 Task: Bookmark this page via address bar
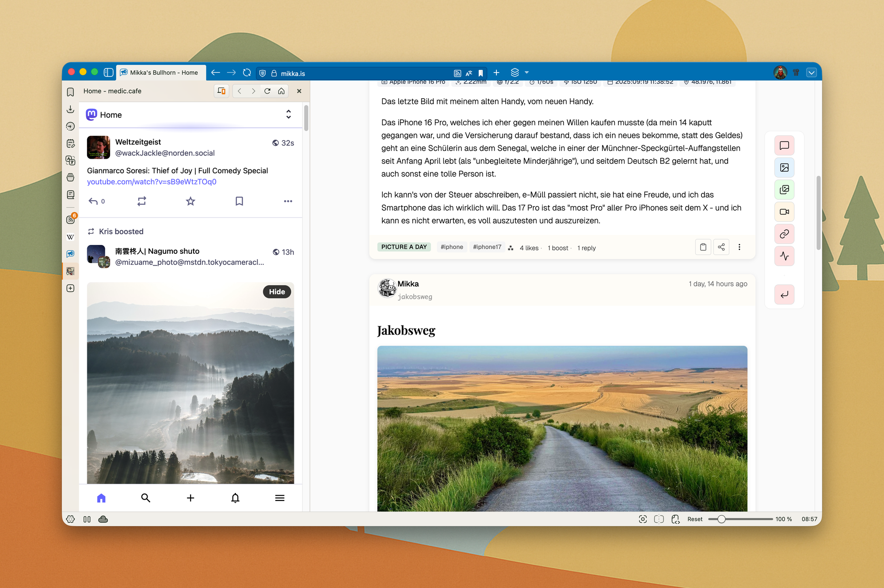point(480,73)
